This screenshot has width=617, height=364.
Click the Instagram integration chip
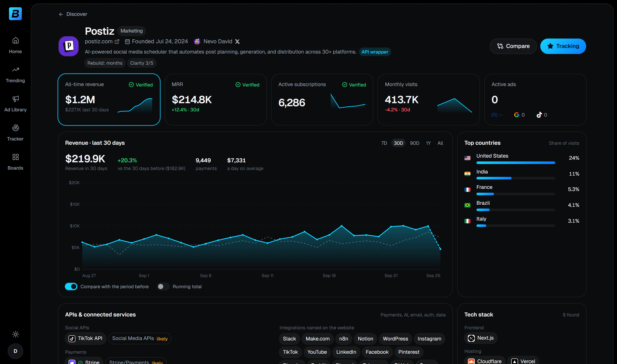[429, 339]
